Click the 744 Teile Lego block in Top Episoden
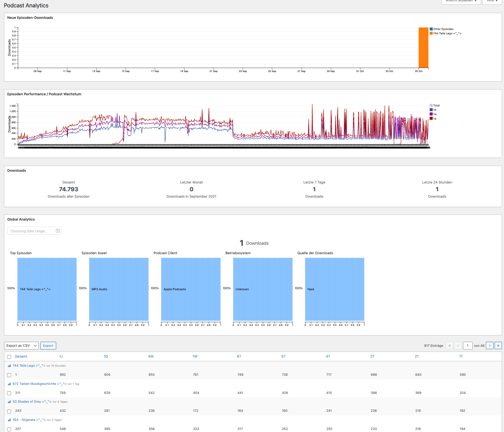 [47, 289]
